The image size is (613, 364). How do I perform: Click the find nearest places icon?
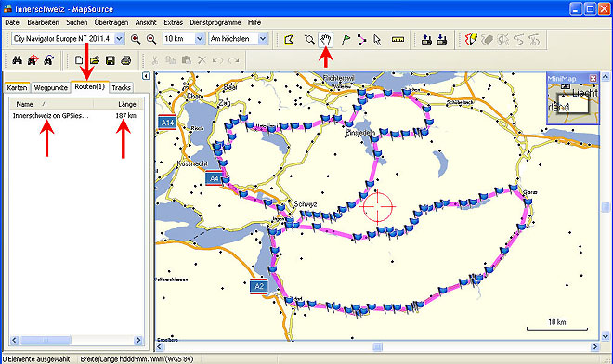33,60
